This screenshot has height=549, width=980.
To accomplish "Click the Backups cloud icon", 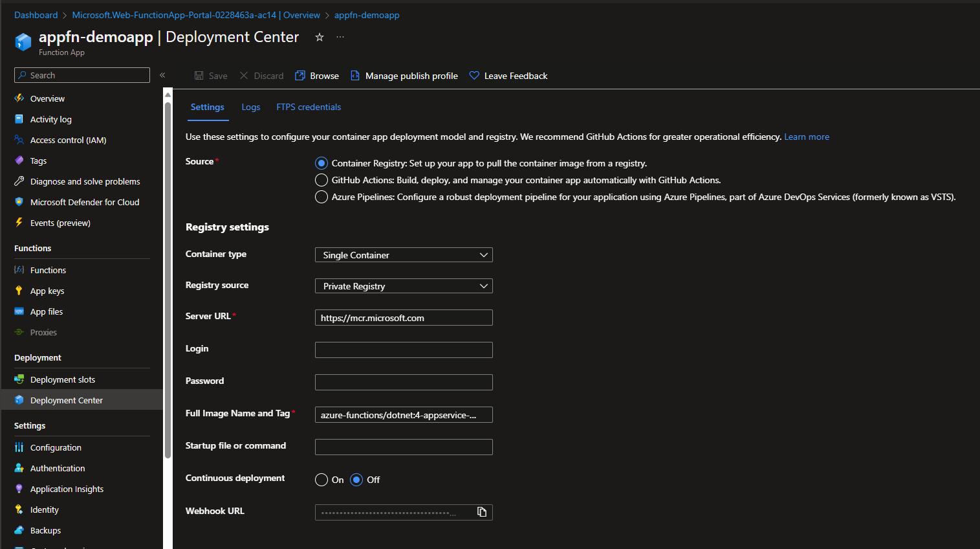I will 19,530.
